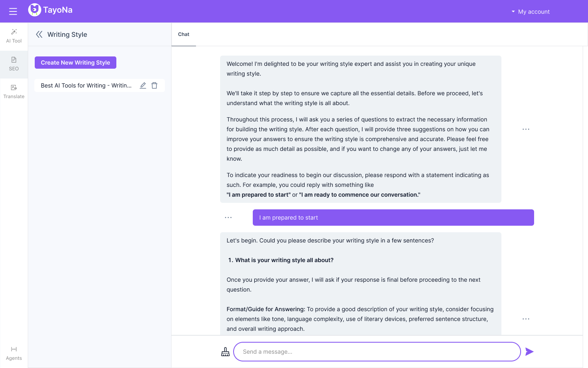The width and height of the screenshot is (588, 368).
Task: Delete the Best AI Tools writing style
Action: [x=154, y=85]
